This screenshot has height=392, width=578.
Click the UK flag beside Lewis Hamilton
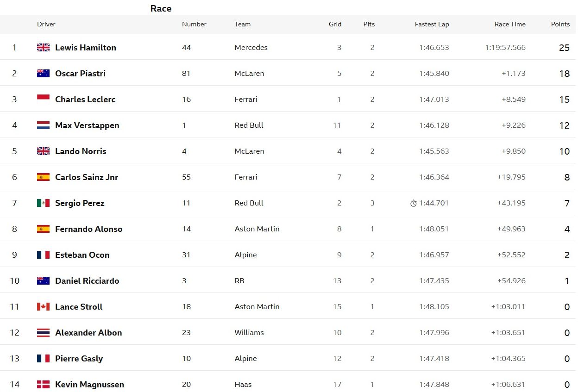pos(43,47)
